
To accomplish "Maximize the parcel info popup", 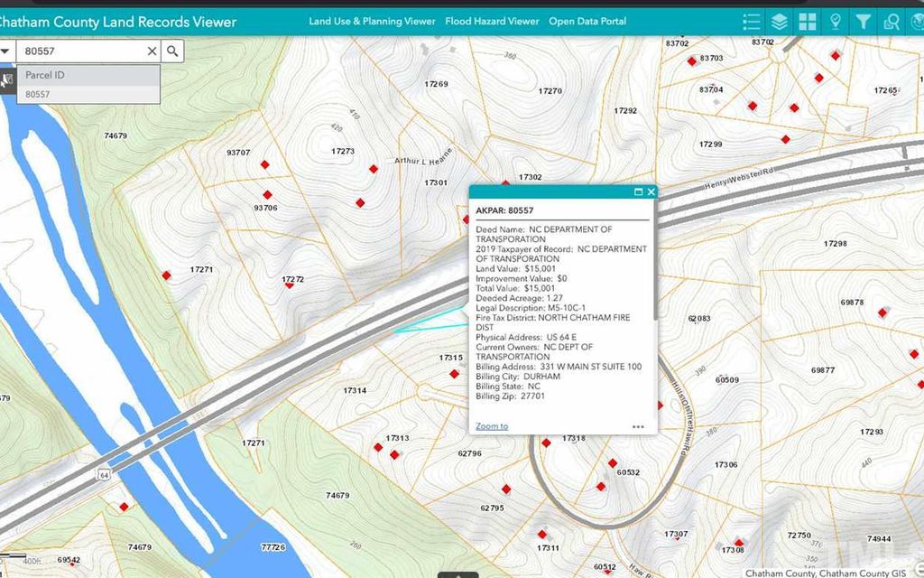I will [639, 191].
